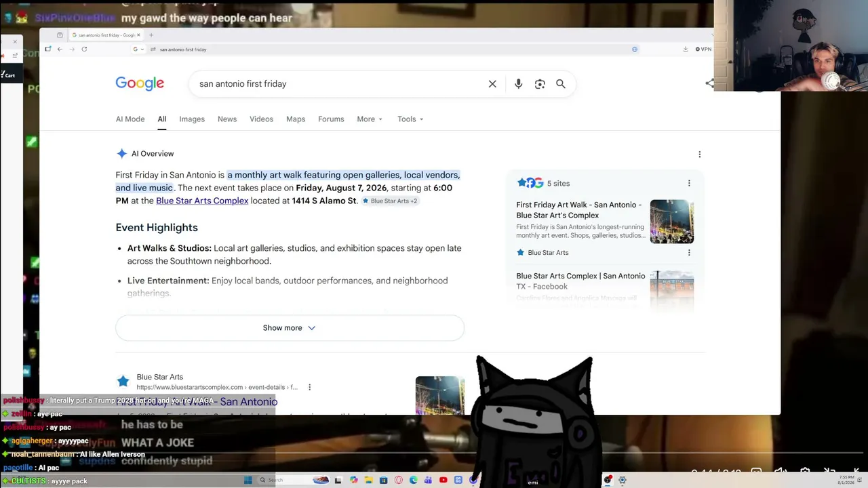868x488 pixels.
Task: Open Blue Star Arts Complex Facebook source
Action: [580, 281]
